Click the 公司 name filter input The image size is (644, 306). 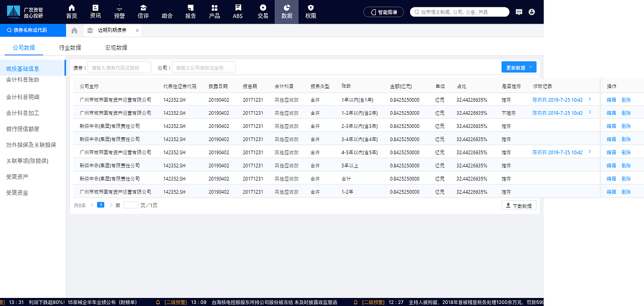[x=204, y=67]
